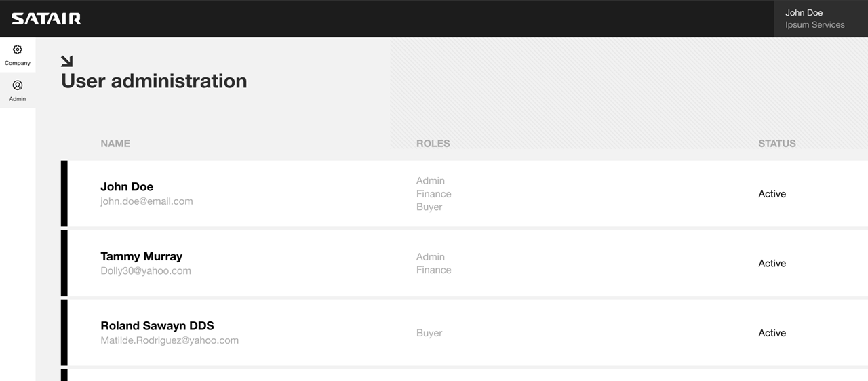Click the User administration heading

(x=154, y=81)
